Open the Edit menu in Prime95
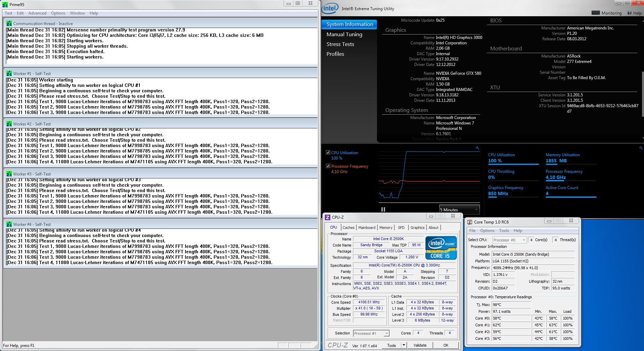Viewport: 644px width, 351px height. 20,13
